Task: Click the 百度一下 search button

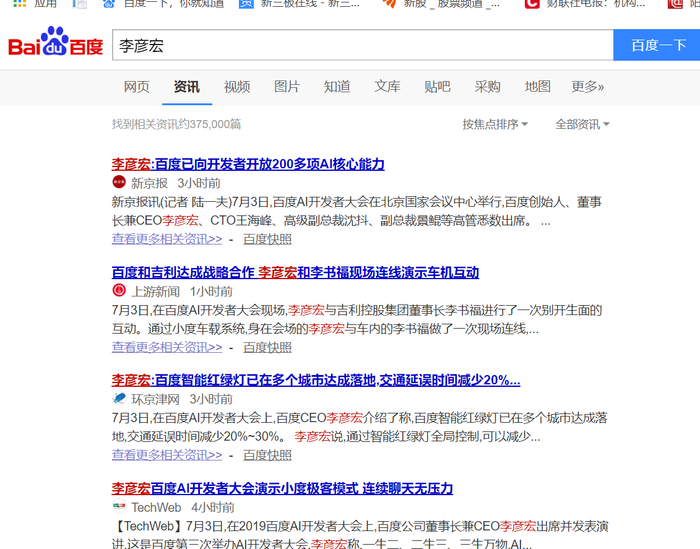Action: click(x=657, y=45)
